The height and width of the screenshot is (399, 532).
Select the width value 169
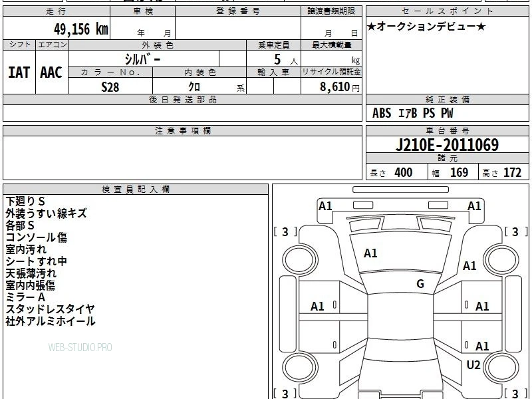[x=459, y=172]
